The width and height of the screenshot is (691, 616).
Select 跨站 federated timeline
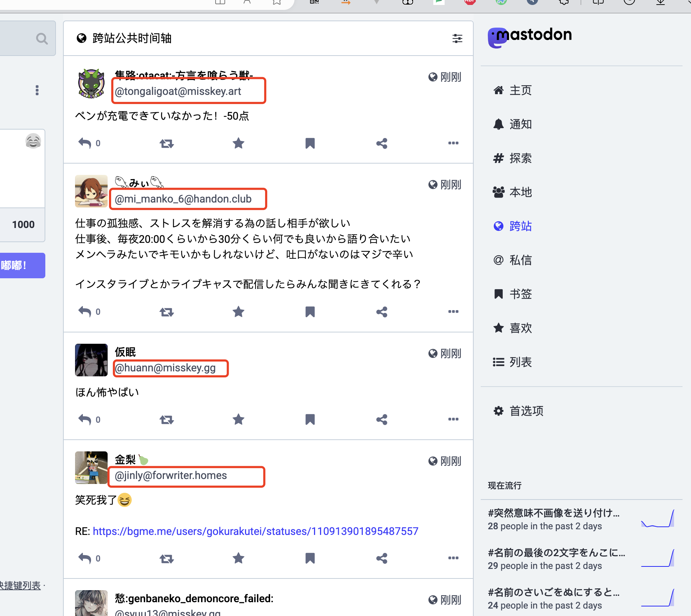click(512, 226)
